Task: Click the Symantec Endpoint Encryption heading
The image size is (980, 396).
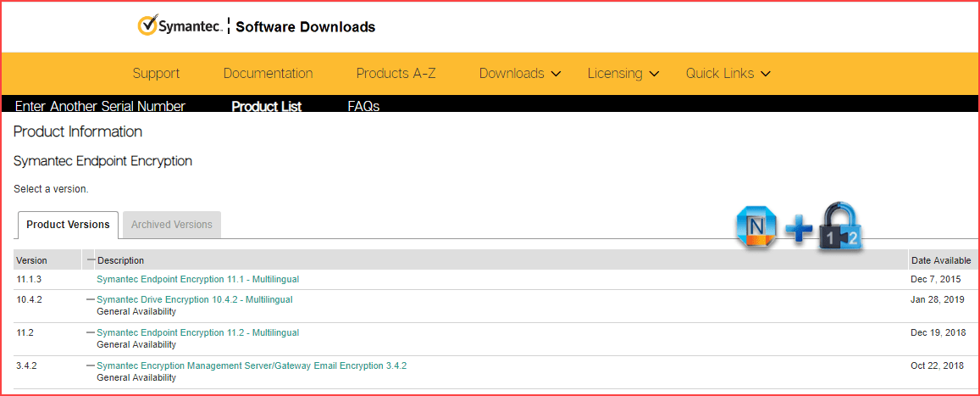Action: tap(102, 161)
